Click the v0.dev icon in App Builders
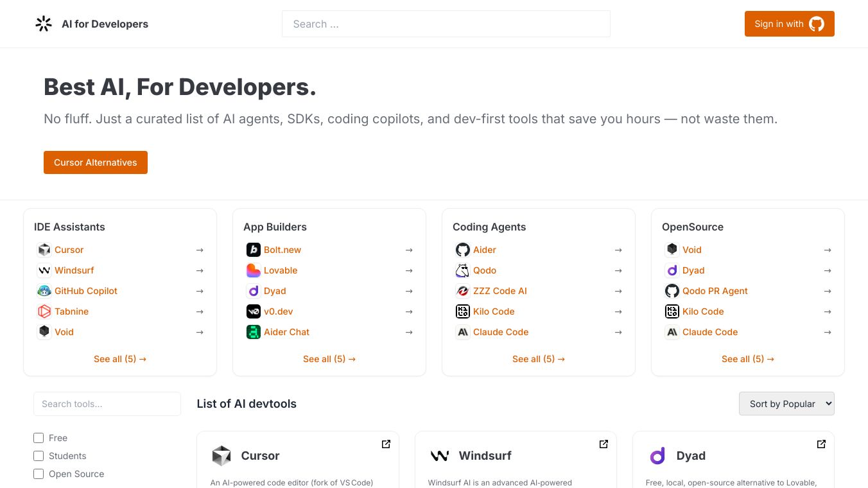Screen dimensions: 868x488 254,311
